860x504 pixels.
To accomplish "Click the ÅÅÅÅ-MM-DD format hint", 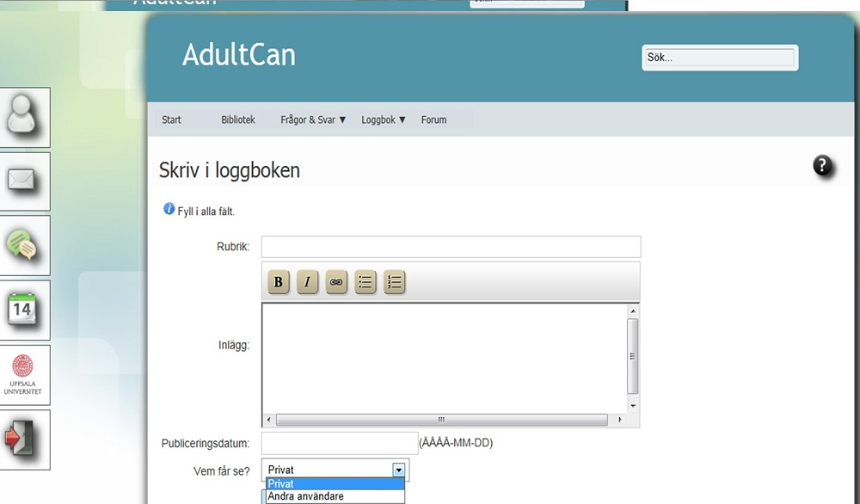I will [x=456, y=443].
